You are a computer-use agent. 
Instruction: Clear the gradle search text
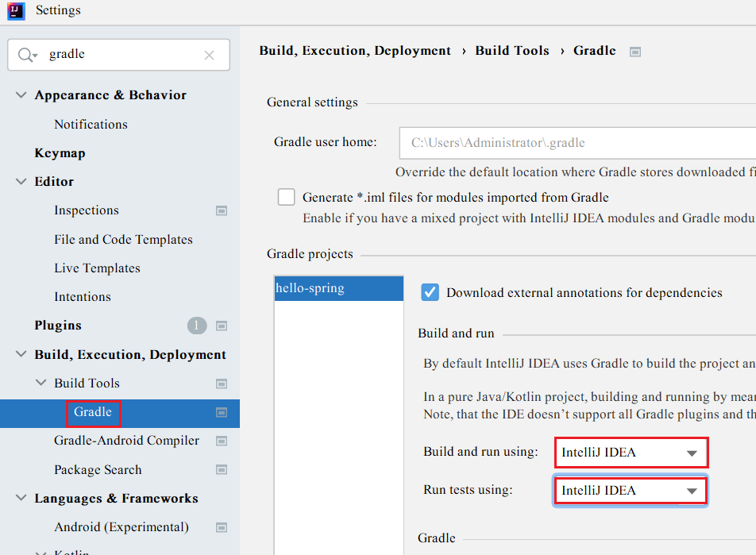[x=209, y=55]
